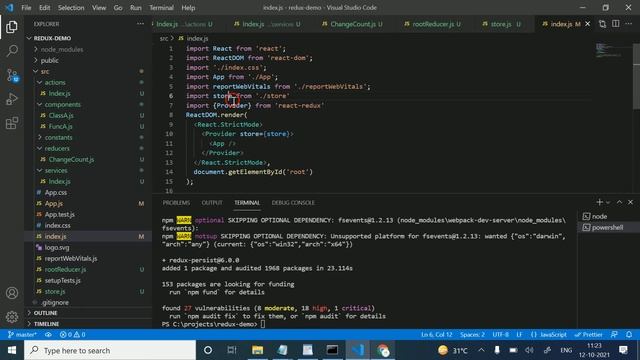Viewport: 640px width, 360px height.
Task: Change Spaces: 2 indentation setting
Action: 472,334
